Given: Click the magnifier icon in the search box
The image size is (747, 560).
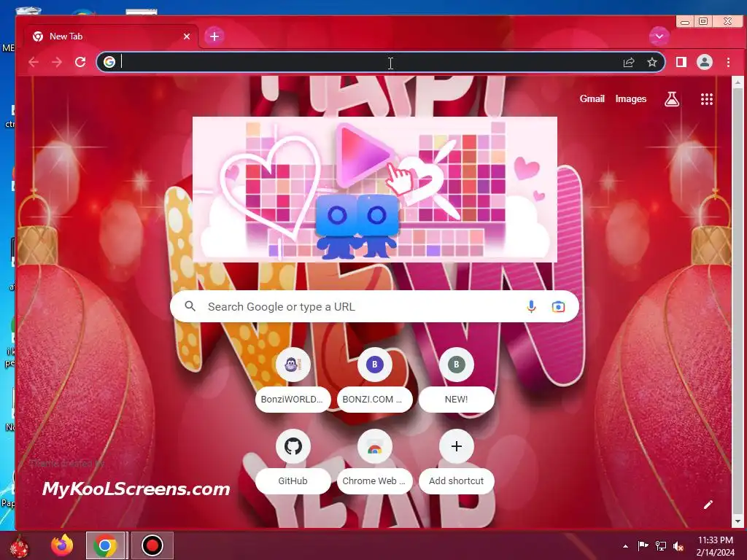Looking at the screenshot, I should pyautogui.click(x=190, y=306).
